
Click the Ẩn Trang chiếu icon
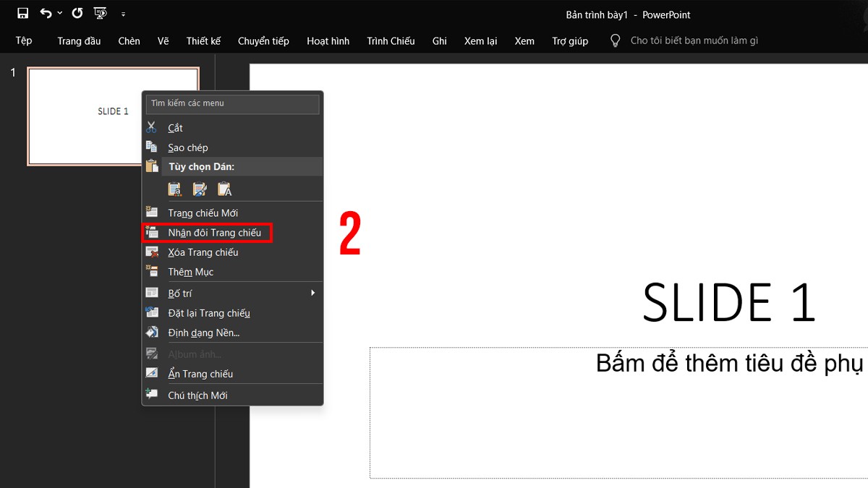pyautogui.click(x=152, y=373)
